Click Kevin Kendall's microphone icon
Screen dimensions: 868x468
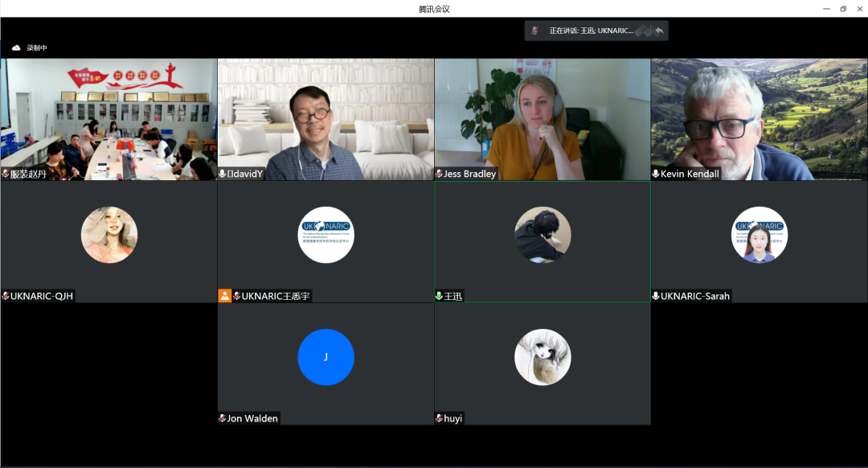pyautogui.click(x=656, y=174)
